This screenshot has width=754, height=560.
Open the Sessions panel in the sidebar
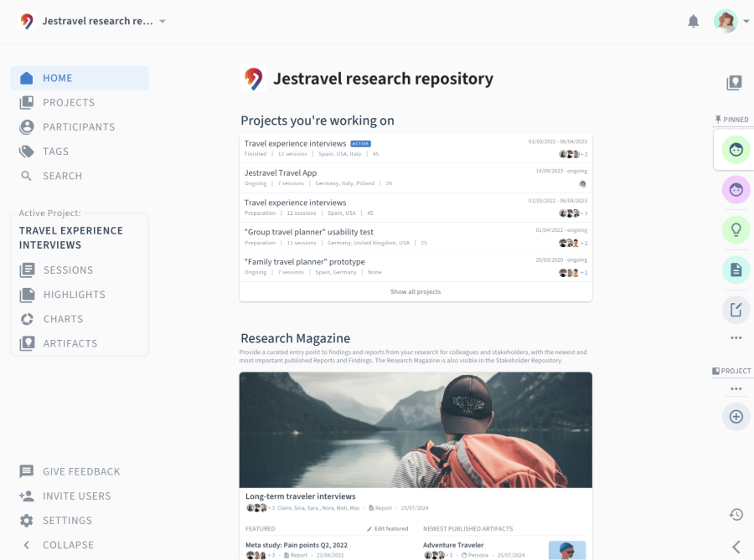(68, 270)
